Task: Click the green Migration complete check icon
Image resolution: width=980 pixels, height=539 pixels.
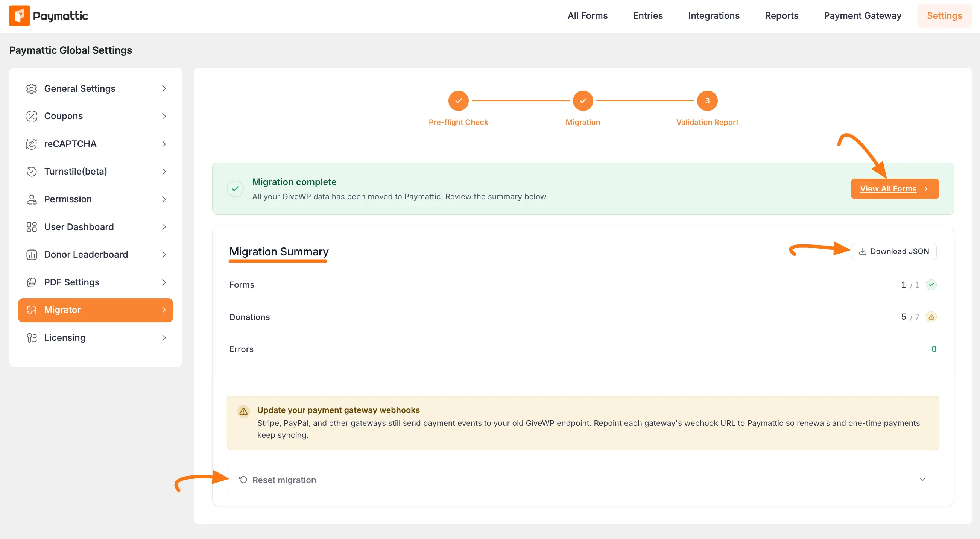Action: point(235,189)
